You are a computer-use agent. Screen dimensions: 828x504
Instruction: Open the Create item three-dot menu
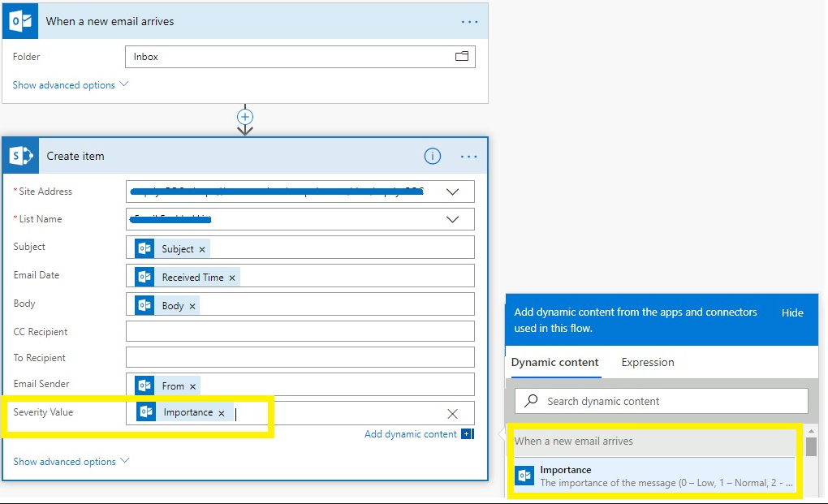(x=469, y=157)
